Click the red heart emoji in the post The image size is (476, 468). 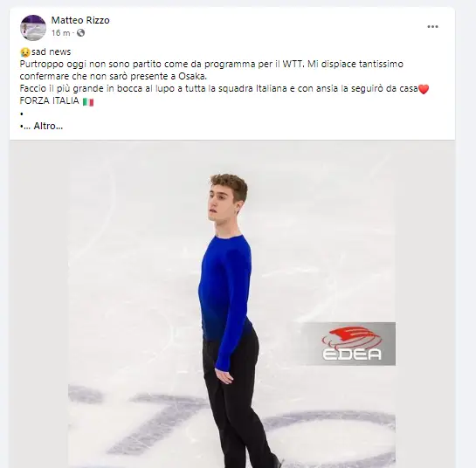pos(424,89)
